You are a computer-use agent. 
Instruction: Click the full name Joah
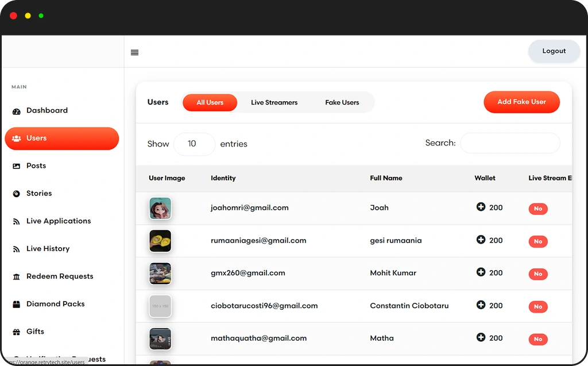pyautogui.click(x=379, y=208)
